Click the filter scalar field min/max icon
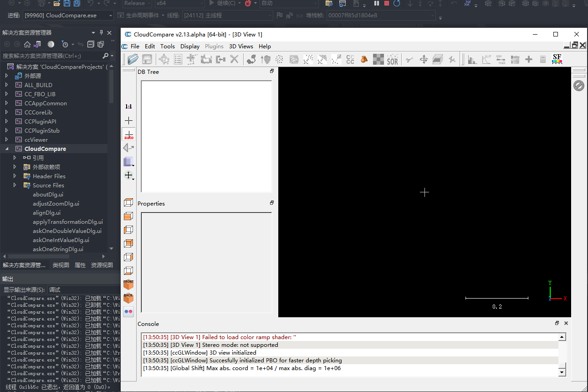The image size is (588, 392). [501, 59]
